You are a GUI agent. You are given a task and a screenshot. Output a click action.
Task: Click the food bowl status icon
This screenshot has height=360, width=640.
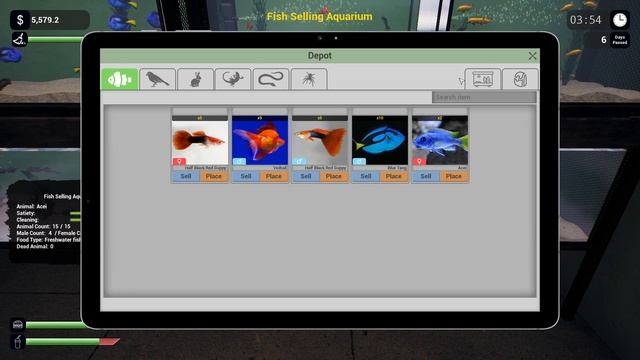point(18,325)
